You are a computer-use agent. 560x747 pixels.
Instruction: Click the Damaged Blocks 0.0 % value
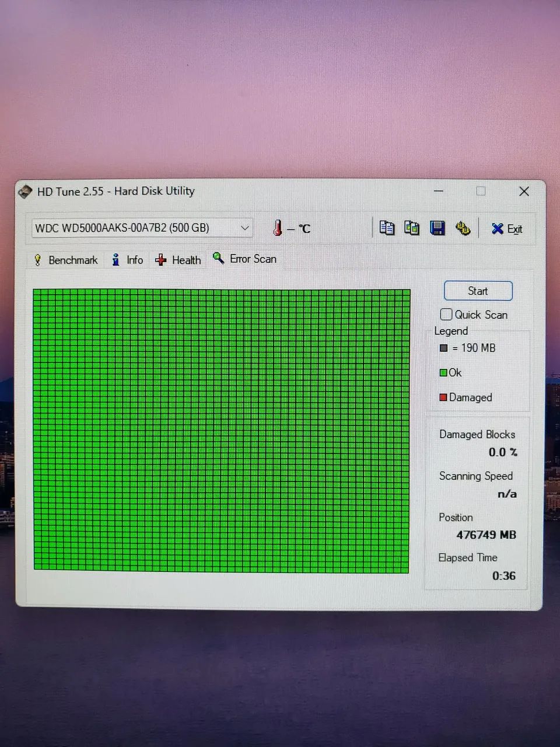click(x=503, y=452)
